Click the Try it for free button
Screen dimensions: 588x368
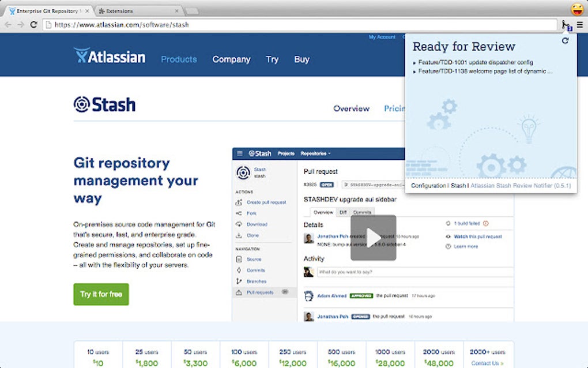click(101, 294)
